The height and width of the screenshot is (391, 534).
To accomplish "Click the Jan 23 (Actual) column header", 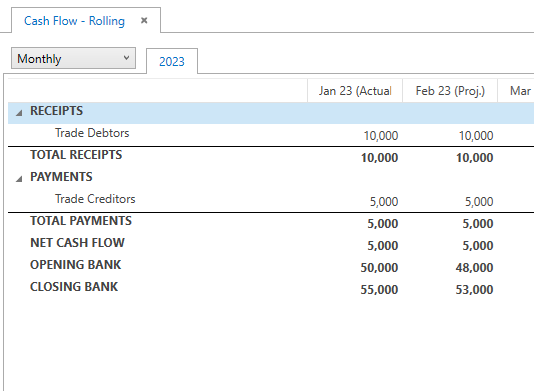I will [x=355, y=91].
